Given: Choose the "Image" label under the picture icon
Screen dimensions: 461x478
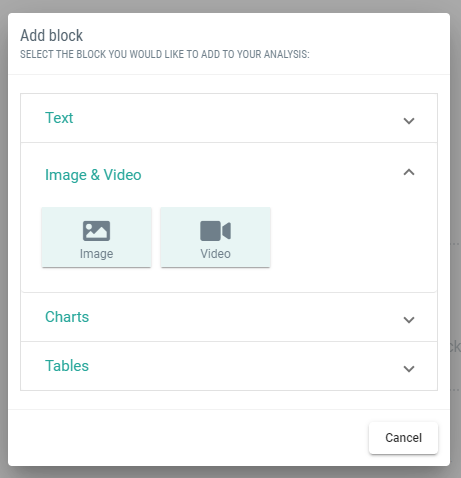Looking at the screenshot, I should 96,254.
